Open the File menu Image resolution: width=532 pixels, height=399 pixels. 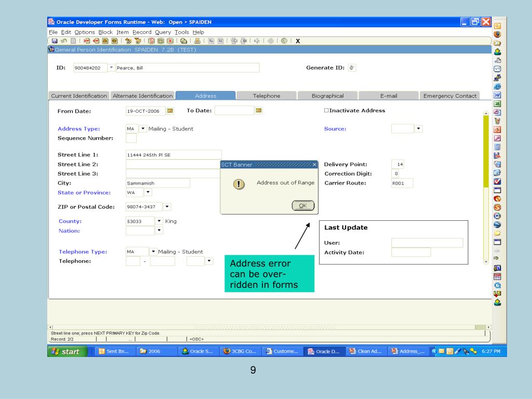(x=54, y=32)
